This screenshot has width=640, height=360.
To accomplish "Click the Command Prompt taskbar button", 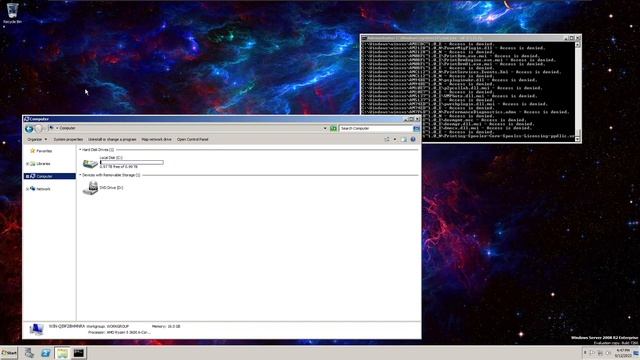I will [79, 353].
